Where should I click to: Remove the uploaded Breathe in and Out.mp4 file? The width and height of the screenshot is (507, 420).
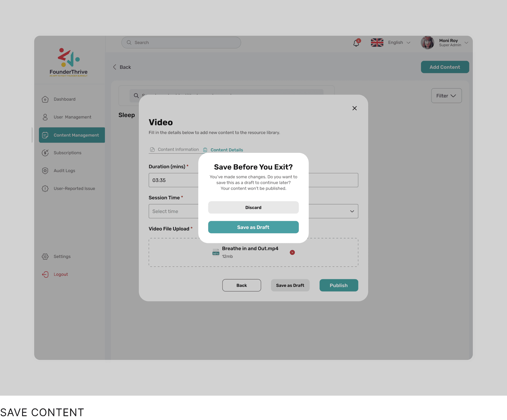coord(292,252)
